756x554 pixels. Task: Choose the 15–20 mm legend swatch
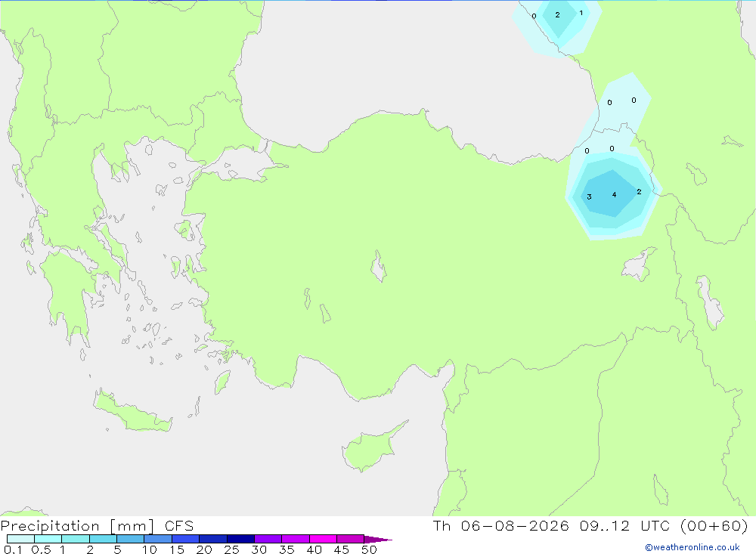tap(185, 539)
